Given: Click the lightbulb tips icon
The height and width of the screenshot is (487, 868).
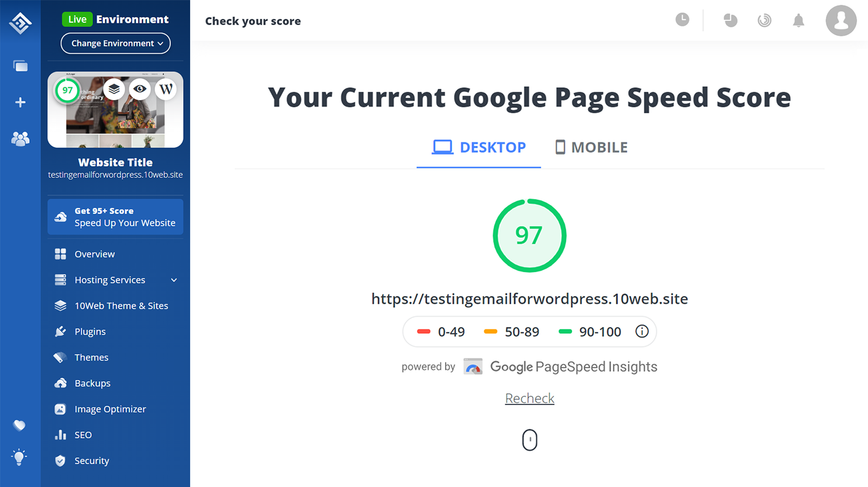Looking at the screenshot, I should coord(19,457).
